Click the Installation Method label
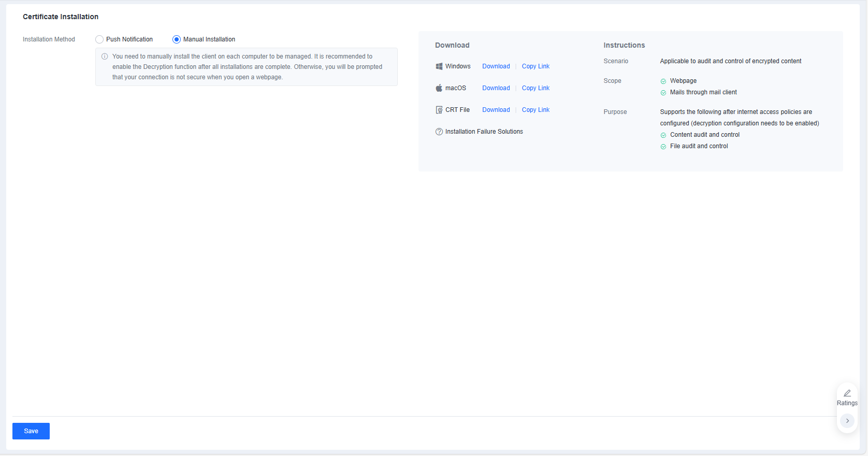Viewport: 868px width, 456px height. coord(49,39)
